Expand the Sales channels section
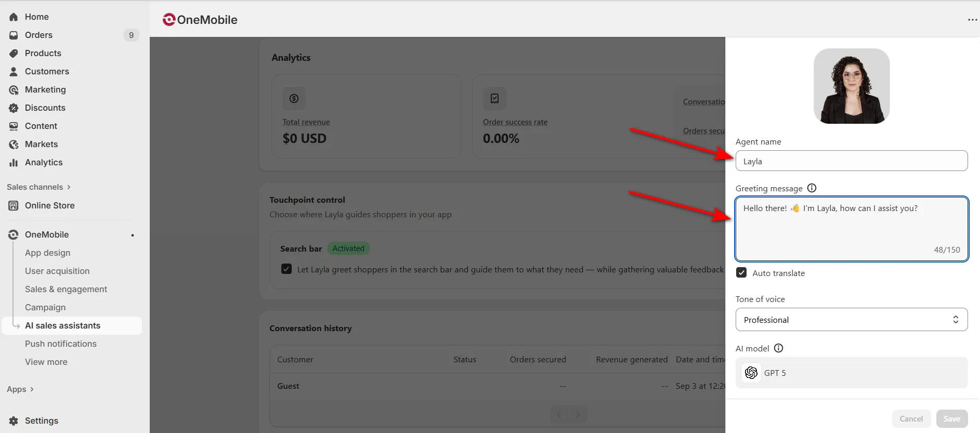 (x=38, y=187)
